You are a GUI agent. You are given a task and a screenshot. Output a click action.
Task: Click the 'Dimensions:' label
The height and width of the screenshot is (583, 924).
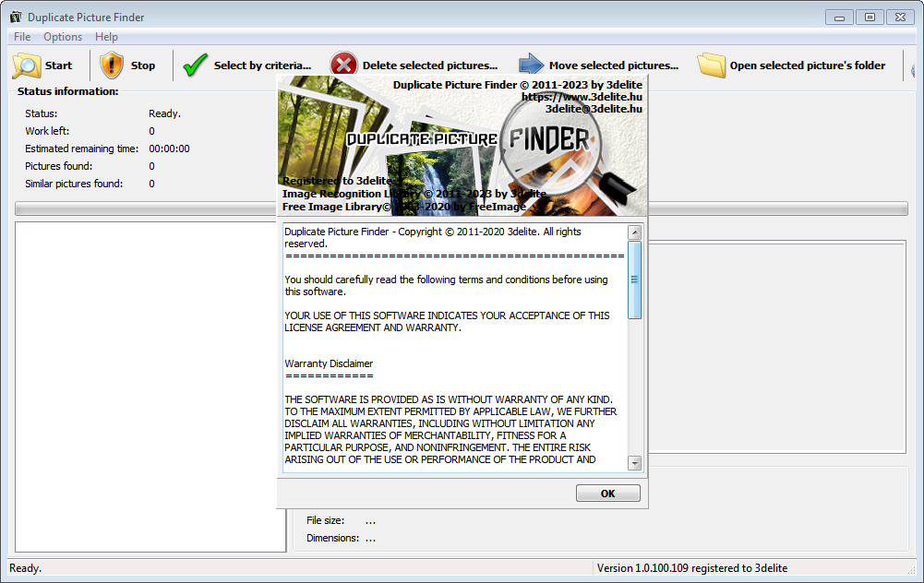click(x=332, y=538)
